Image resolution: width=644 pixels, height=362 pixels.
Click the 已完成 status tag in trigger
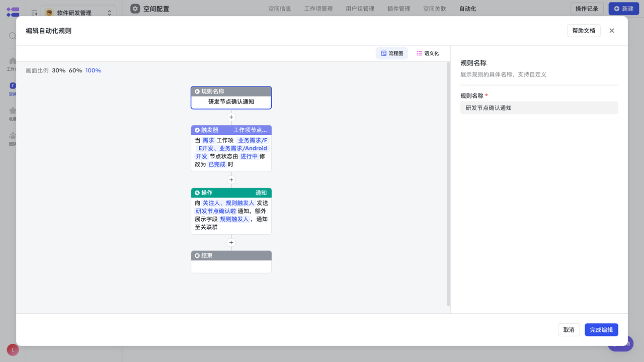point(217,164)
